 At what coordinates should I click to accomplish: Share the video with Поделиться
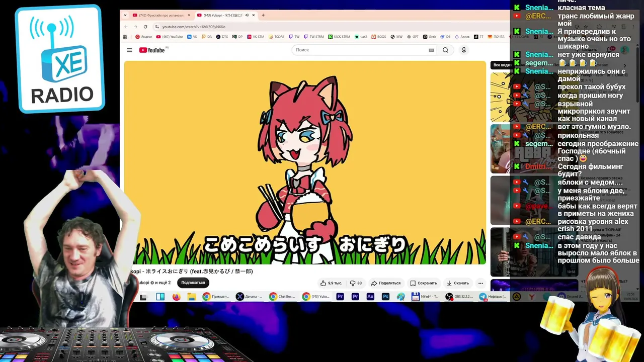(x=386, y=283)
